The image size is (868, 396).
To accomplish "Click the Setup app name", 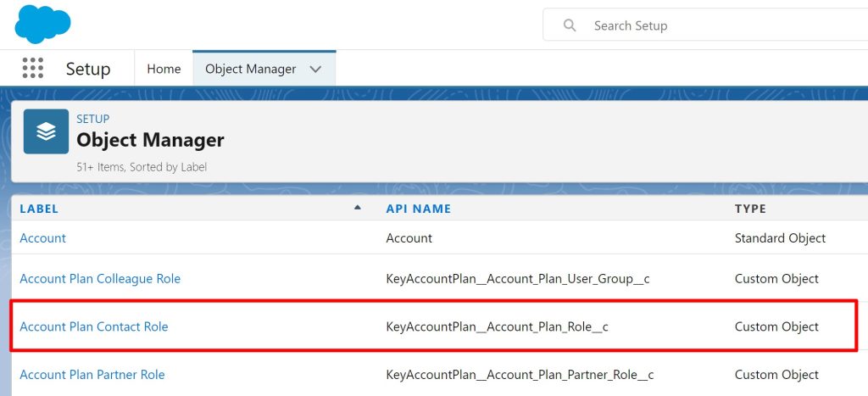I will point(88,70).
